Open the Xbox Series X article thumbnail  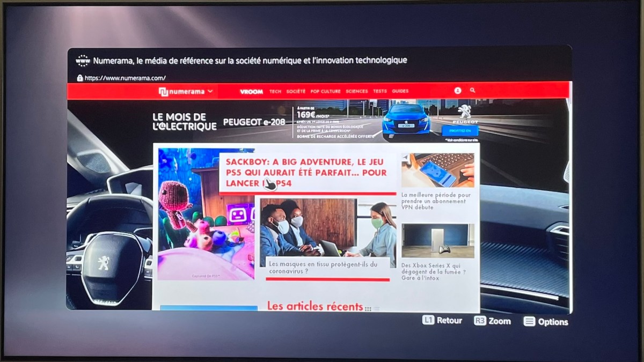click(438, 241)
